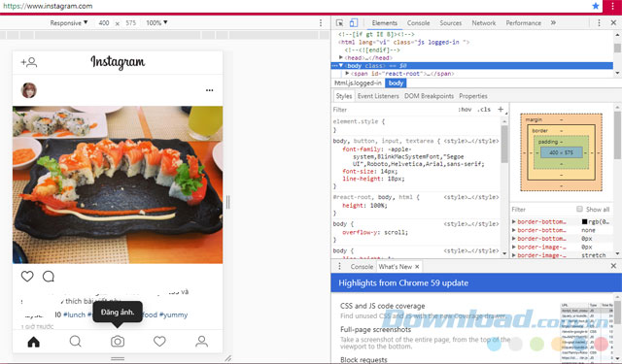Open the 100% zoom dropdown
This screenshot has height=364, width=622.
156,23
